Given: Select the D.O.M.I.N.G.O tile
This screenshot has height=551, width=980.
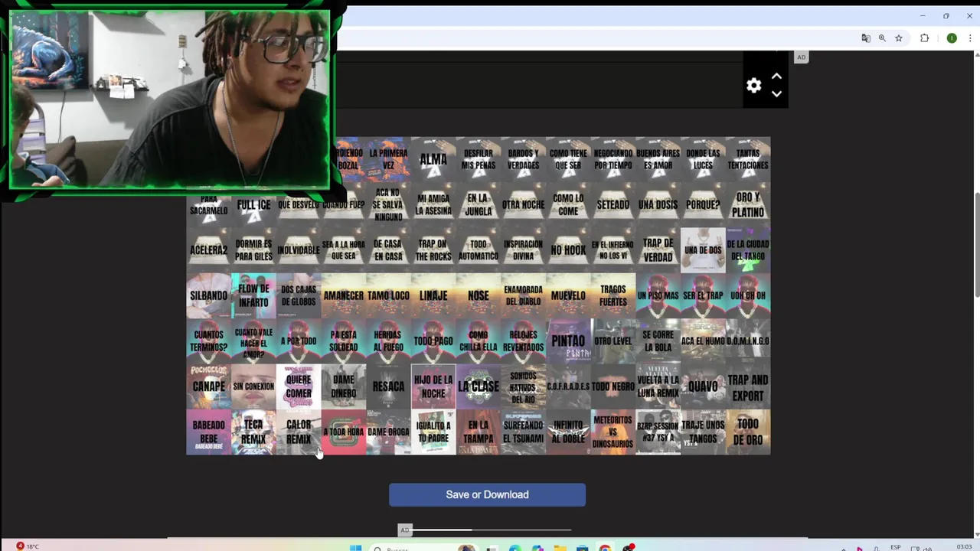Looking at the screenshot, I should pos(748,341).
